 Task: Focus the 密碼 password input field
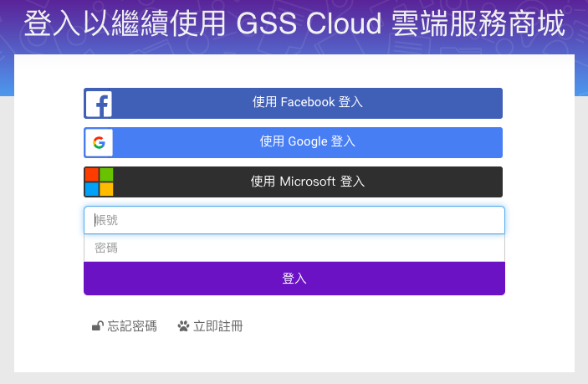pyautogui.click(x=294, y=248)
